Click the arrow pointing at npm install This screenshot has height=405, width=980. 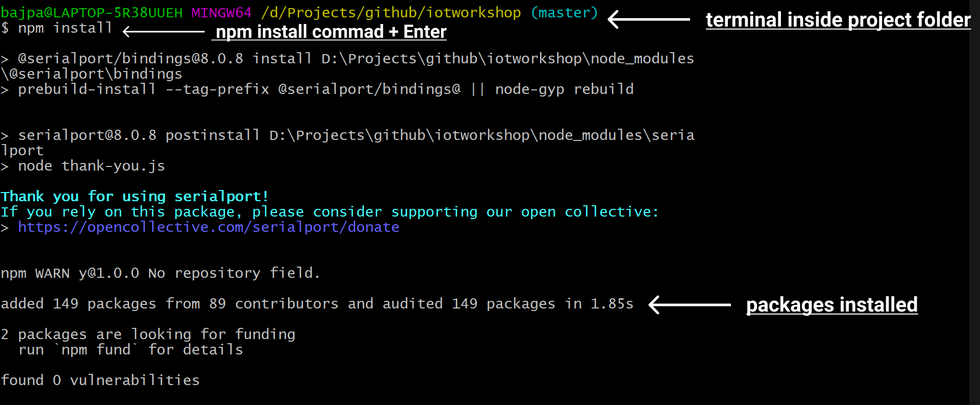(x=163, y=32)
